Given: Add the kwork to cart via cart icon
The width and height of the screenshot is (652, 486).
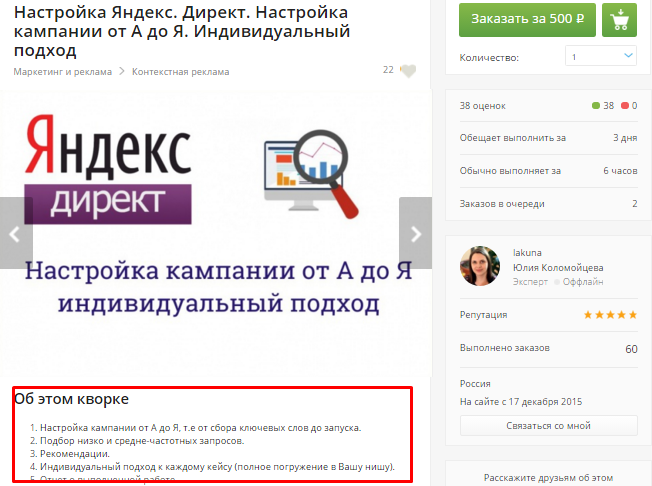Looking at the screenshot, I should pos(619,20).
